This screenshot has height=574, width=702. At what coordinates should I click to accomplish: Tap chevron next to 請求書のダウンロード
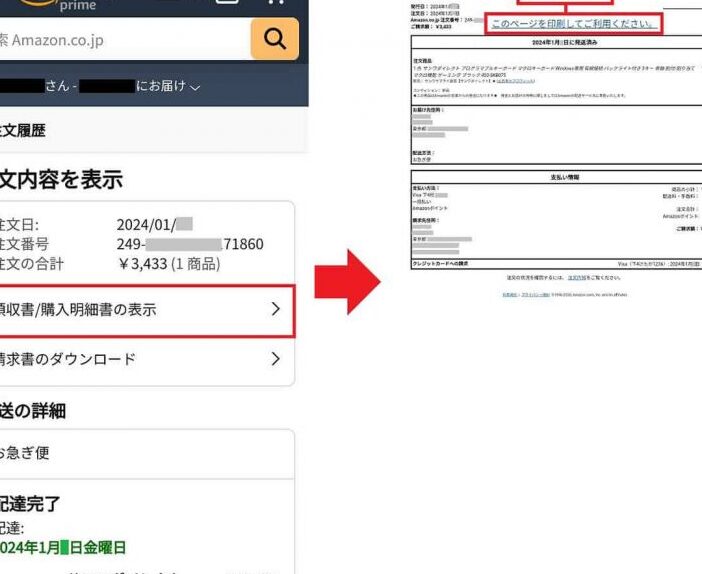click(x=275, y=359)
